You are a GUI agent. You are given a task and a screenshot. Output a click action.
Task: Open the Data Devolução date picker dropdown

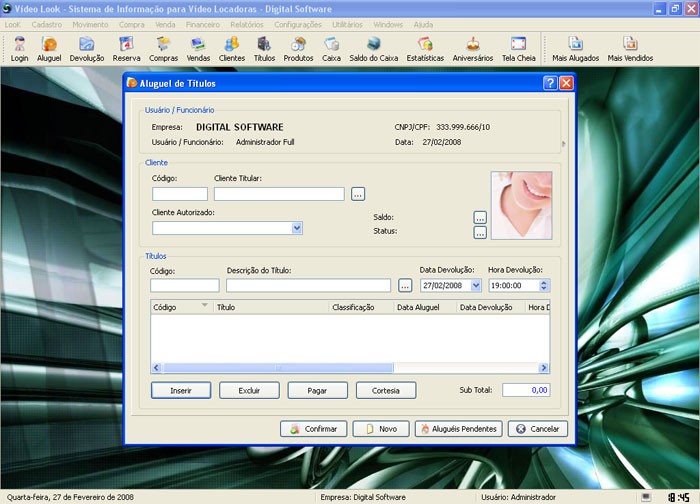476,285
